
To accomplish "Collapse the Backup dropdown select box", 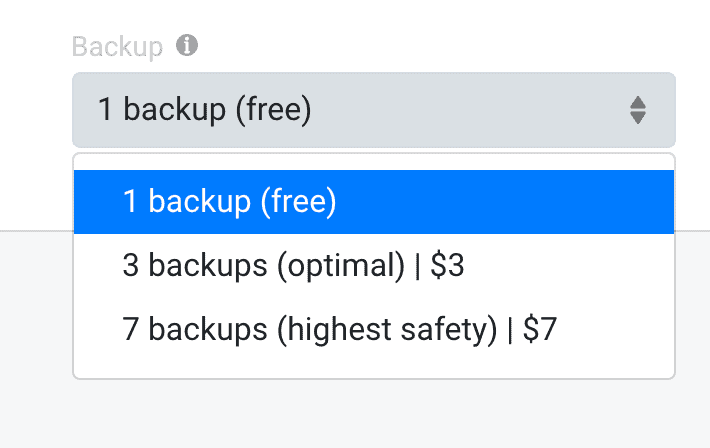I will point(374,110).
